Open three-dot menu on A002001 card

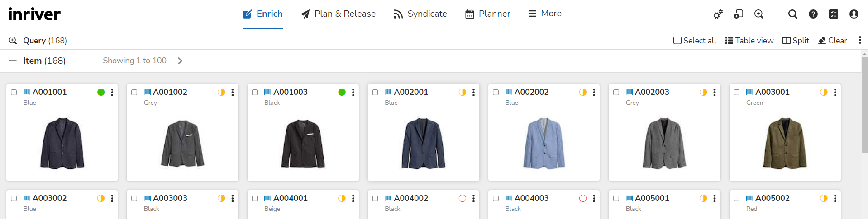click(473, 92)
